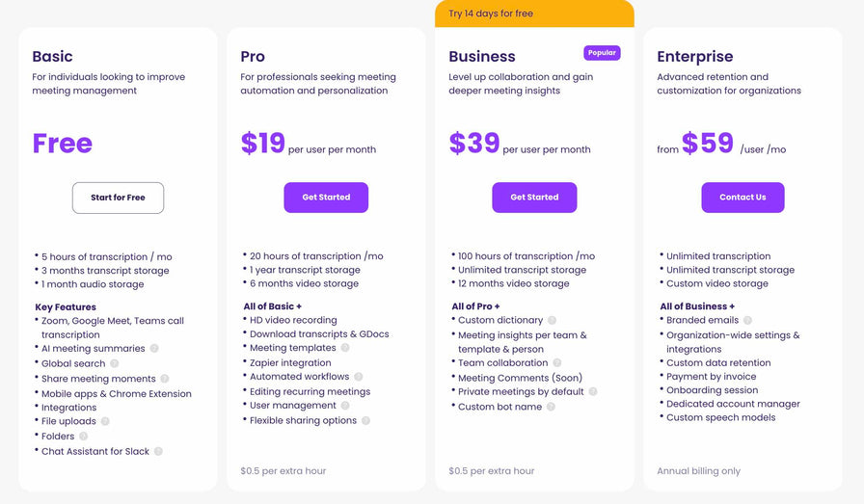Click info icon for Flexible sharing options
This screenshot has width=864, height=504.
(x=365, y=420)
